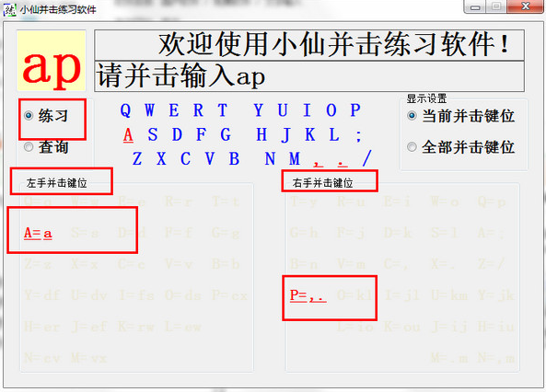Click the T key letter

pyautogui.click(x=223, y=110)
